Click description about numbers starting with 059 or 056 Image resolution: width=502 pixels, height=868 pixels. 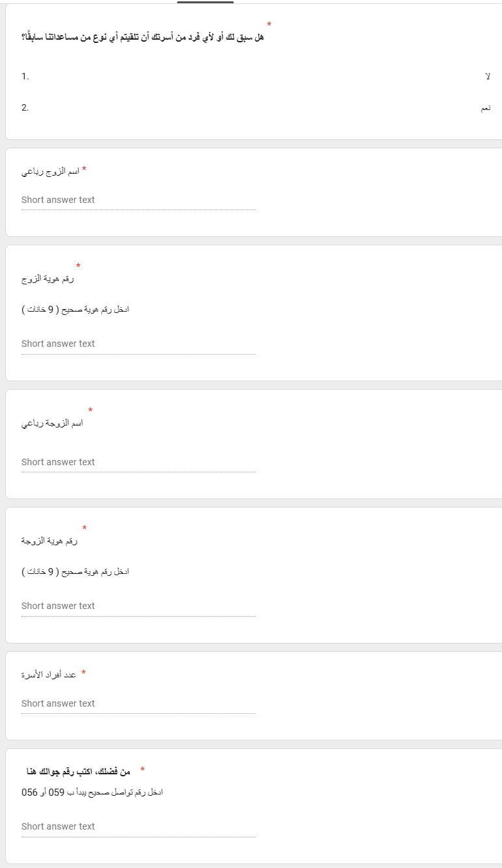[x=92, y=793]
